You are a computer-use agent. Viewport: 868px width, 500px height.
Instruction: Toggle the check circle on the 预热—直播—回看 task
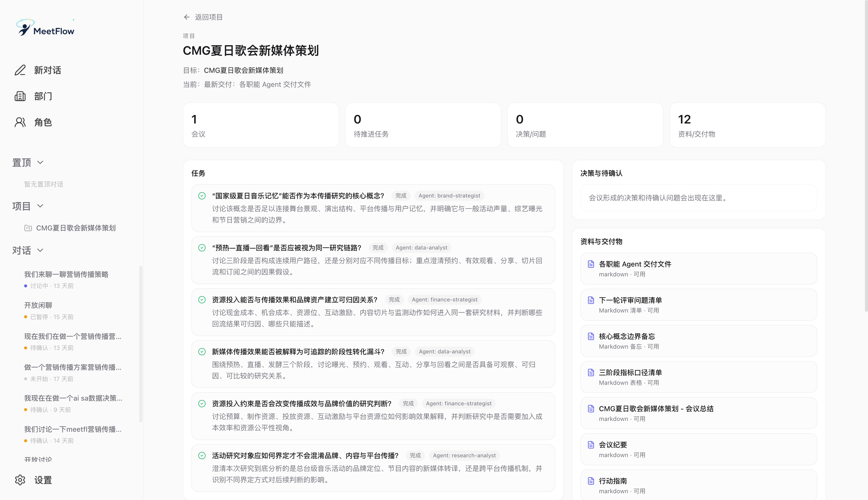coord(202,247)
